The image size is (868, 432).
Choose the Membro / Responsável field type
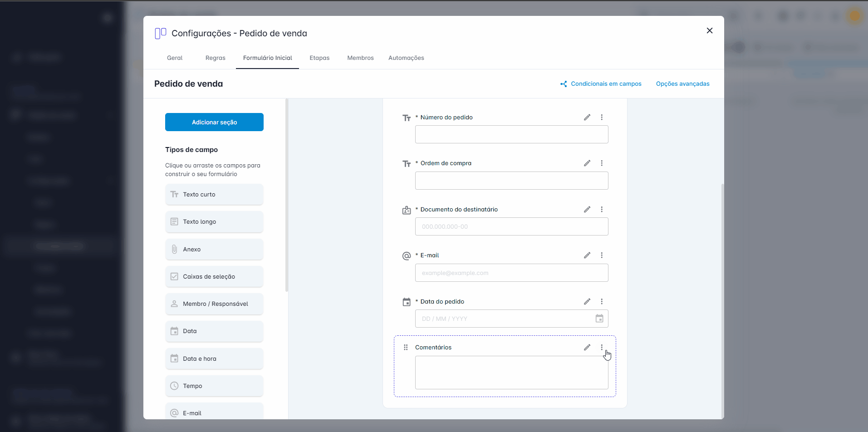[214, 304]
